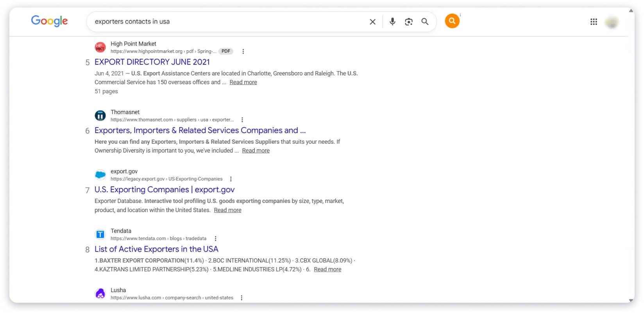The width and height of the screenshot is (644, 314).
Task: Open EXPORT DIRECTORY JUNE 2021 result
Action: pos(152,62)
